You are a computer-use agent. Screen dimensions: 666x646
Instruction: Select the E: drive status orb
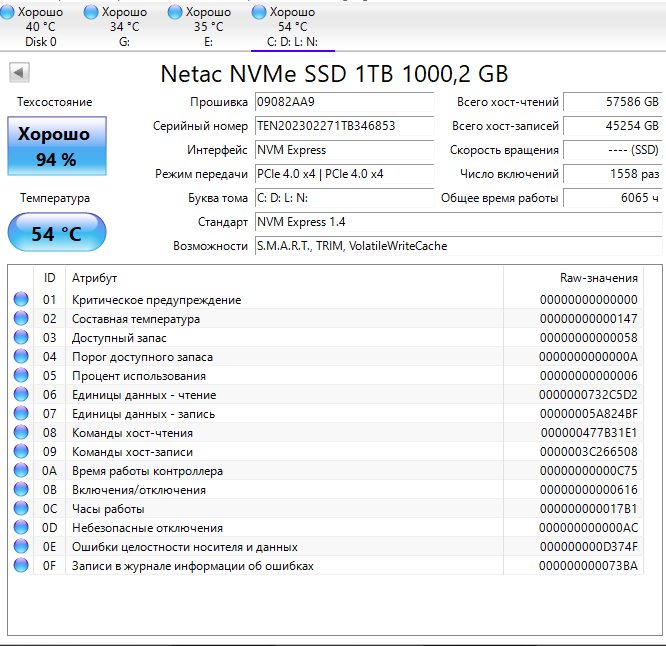pyautogui.click(x=175, y=12)
